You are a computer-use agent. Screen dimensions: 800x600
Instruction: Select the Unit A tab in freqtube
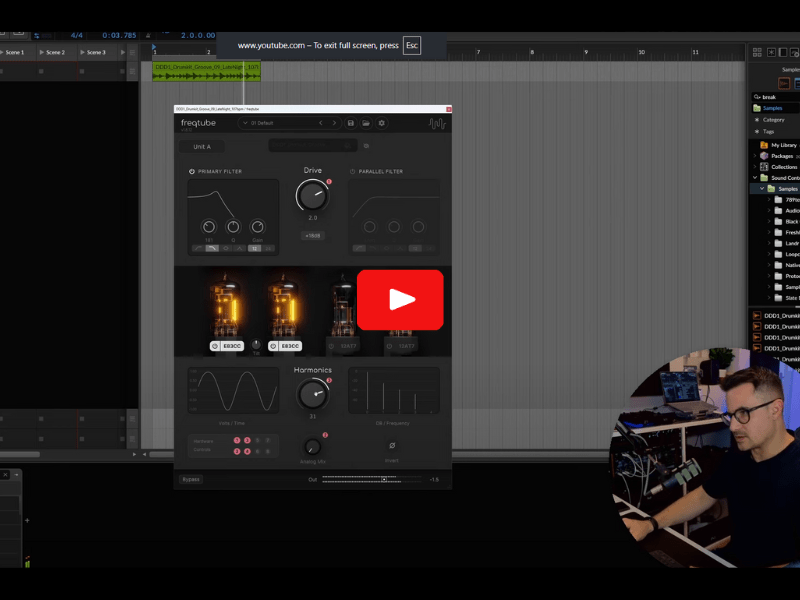(x=202, y=146)
